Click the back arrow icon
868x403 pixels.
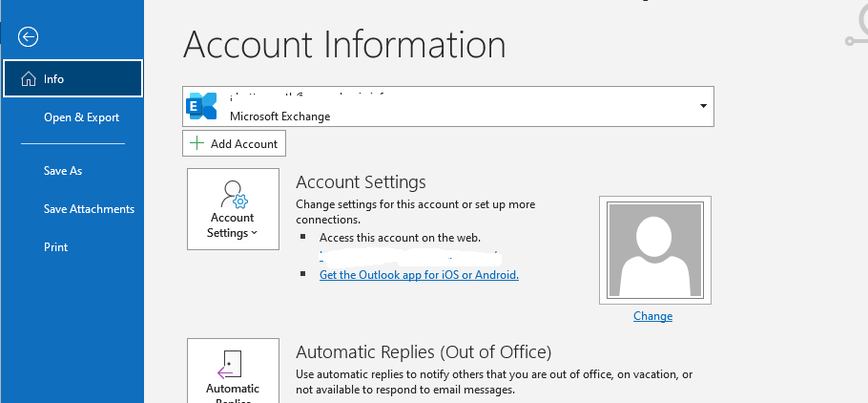(x=28, y=37)
